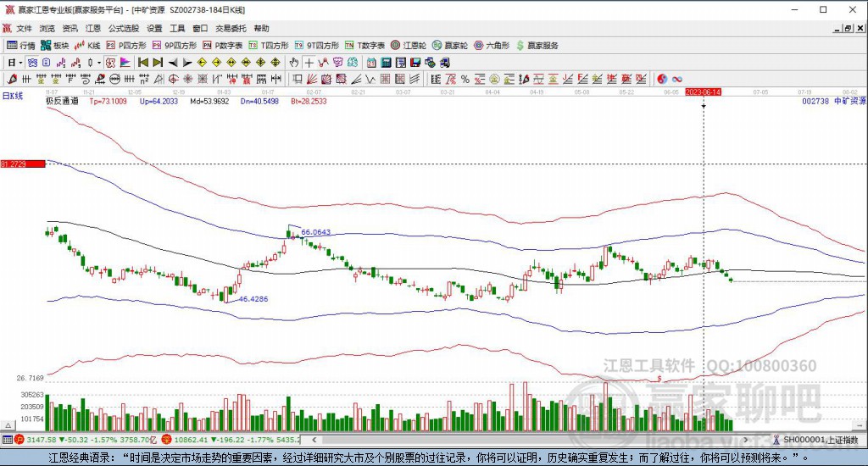Open the P四方形 tool
This screenshot has width=868, height=466.
pos(126,46)
